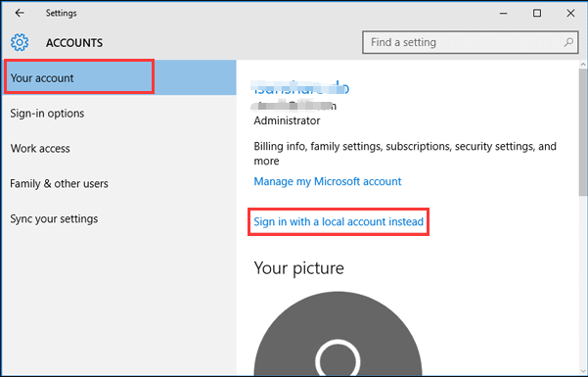The image size is (588, 377).
Task: Click into the Find a setting box
Action: click(x=470, y=42)
